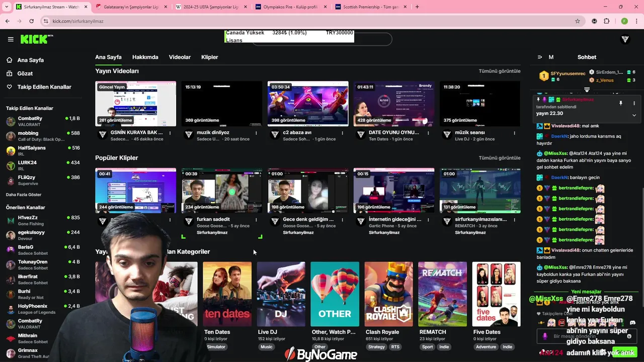
Task: Play the 00:39 furkan sadedit clip
Action: click(222, 191)
